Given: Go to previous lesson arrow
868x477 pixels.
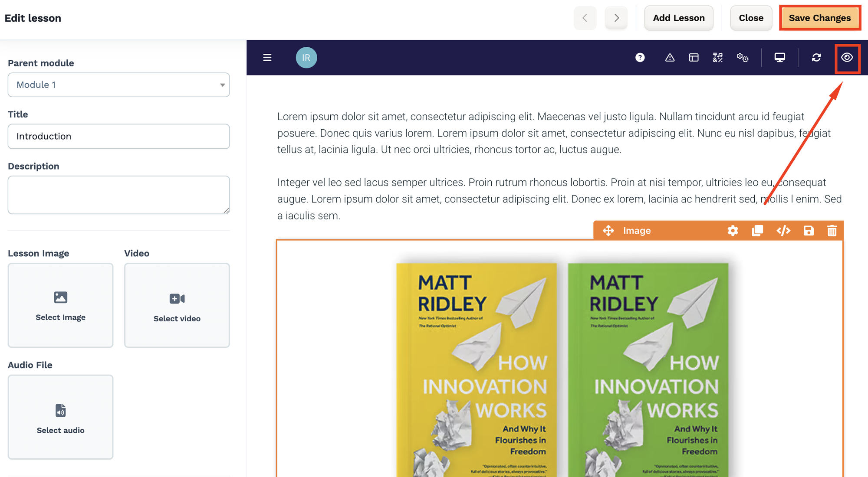Looking at the screenshot, I should click(585, 18).
